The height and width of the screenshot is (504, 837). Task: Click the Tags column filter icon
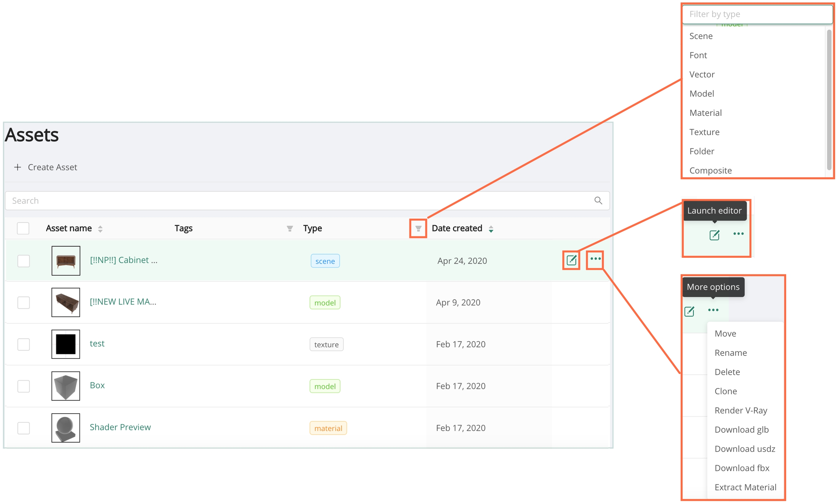[x=290, y=228]
